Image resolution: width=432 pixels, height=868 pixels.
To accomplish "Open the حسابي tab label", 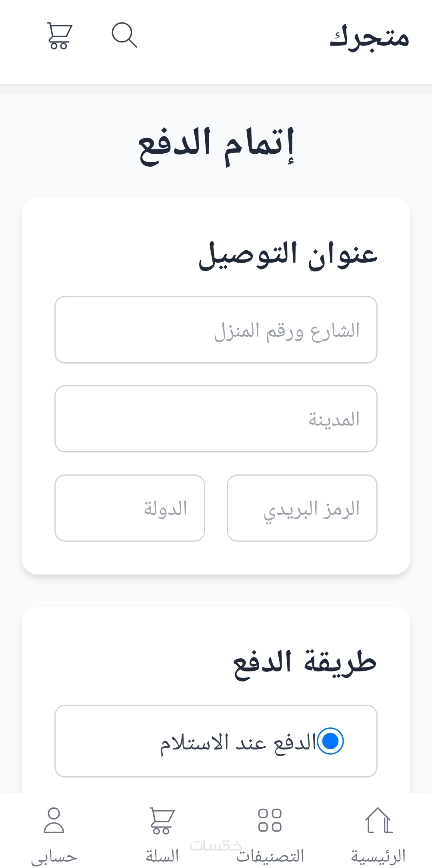I will click(54, 857).
